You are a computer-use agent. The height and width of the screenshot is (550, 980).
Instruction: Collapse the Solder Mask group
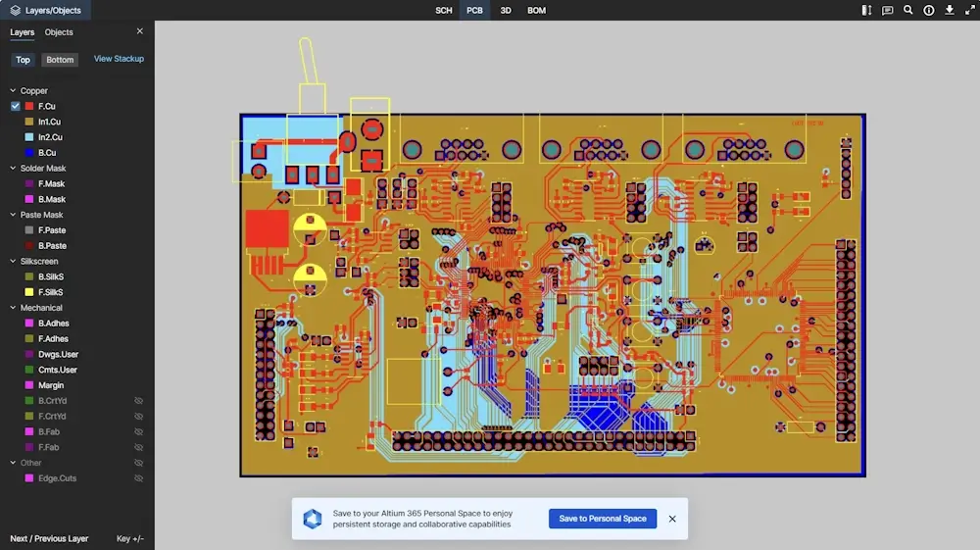pos(13,169)
